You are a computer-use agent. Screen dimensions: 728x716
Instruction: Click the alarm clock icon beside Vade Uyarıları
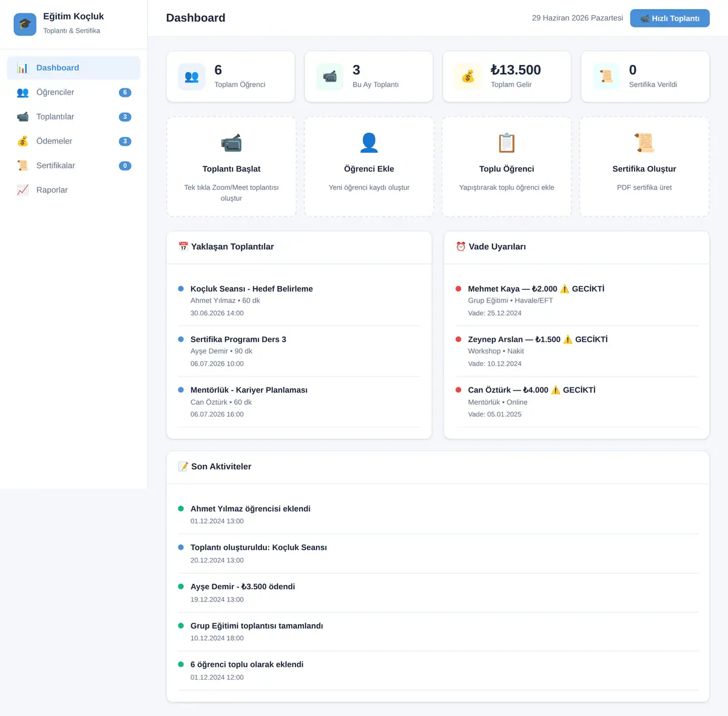click(x=461, y=246)
